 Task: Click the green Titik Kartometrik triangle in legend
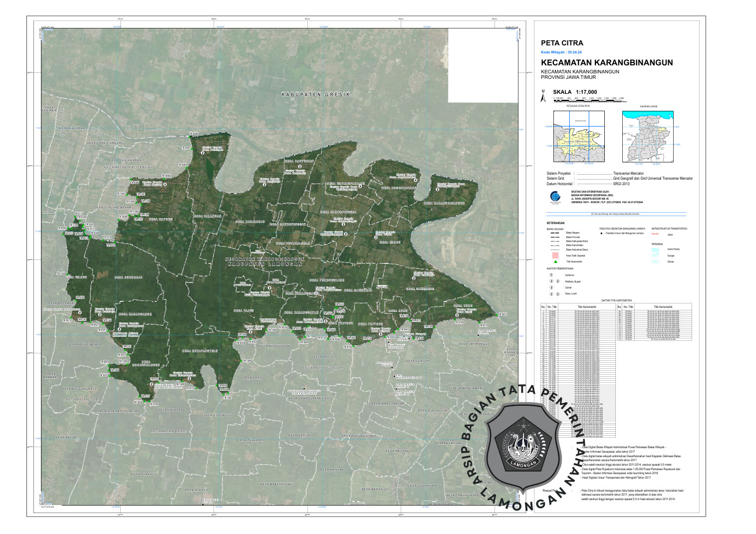pos(555,262)
